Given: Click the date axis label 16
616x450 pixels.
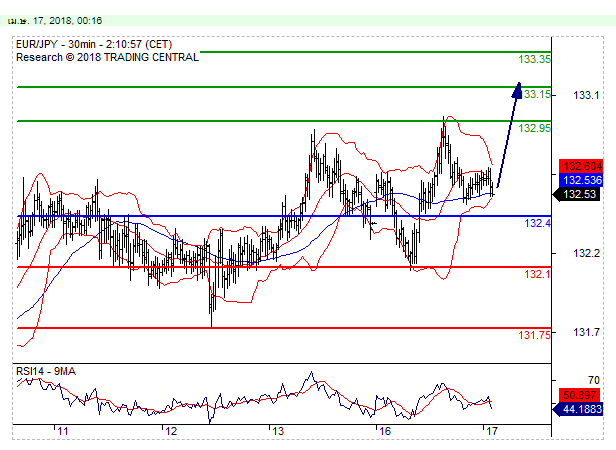Looking at the screenshot, I should point(385,432).
